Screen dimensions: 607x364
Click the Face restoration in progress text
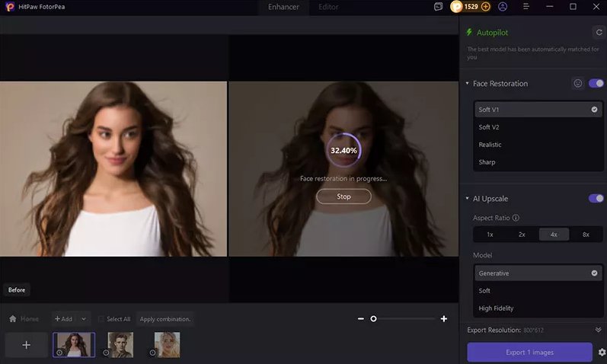coord(343,178)
